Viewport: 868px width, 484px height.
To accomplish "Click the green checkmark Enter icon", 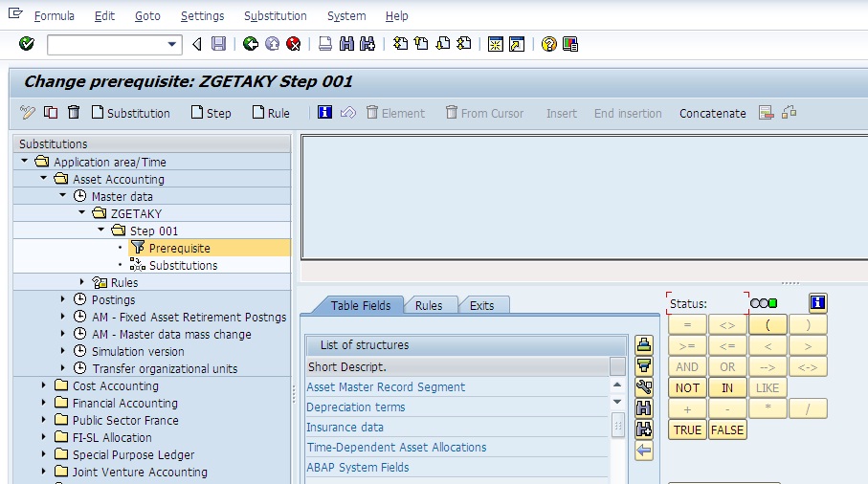I will click(26, 44).
